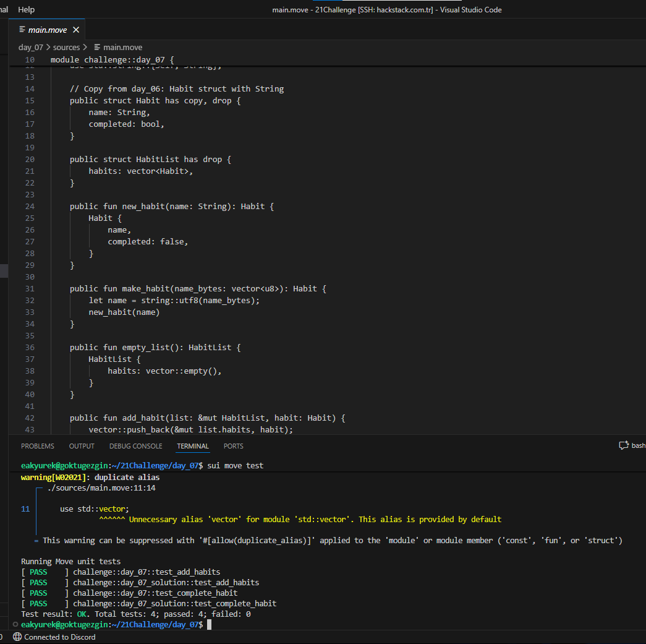
Task: Click 'completed: false,' in the editor
Action: (x=148, y=242)
